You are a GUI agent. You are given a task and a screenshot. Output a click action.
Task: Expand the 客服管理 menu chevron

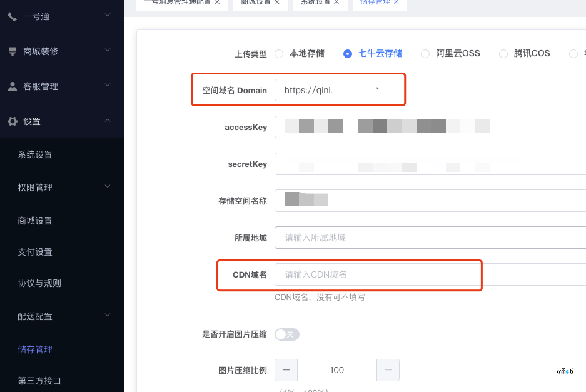(108, 85)
